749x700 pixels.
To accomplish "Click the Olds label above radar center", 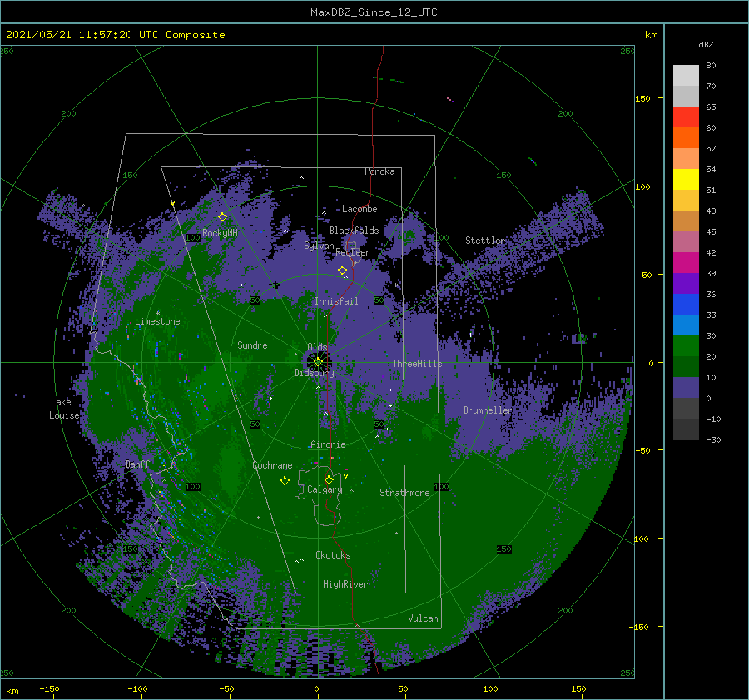I will tap(317, 347).
